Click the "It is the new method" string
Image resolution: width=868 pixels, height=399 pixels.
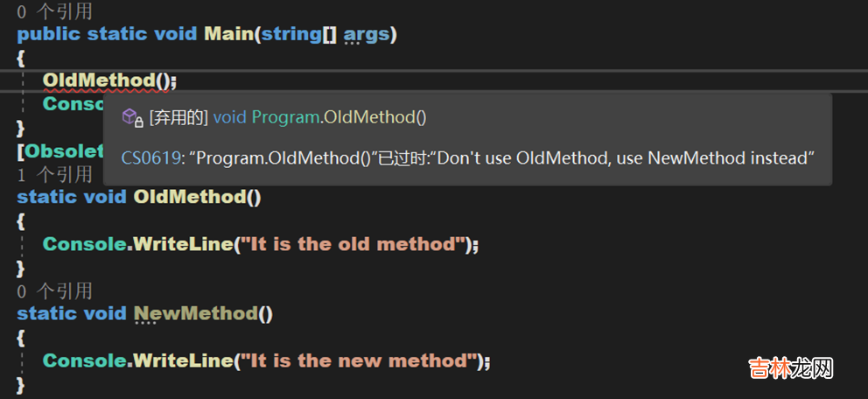click(x=357, y=360)
